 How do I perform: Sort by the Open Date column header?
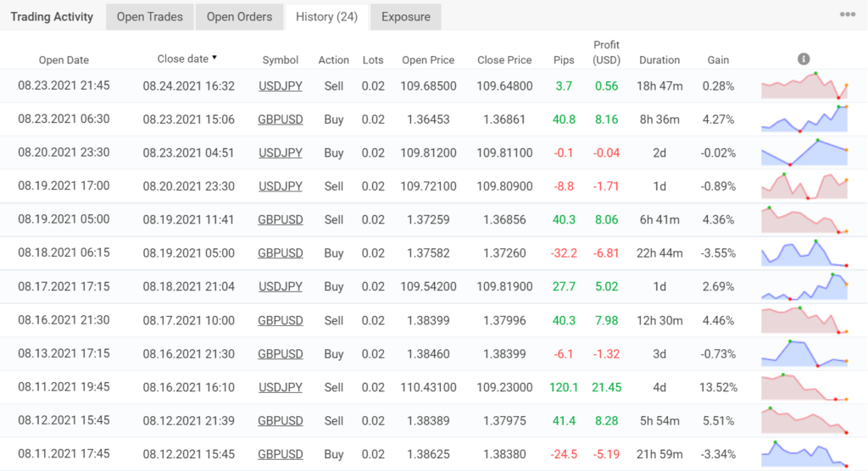pos(64,60)
